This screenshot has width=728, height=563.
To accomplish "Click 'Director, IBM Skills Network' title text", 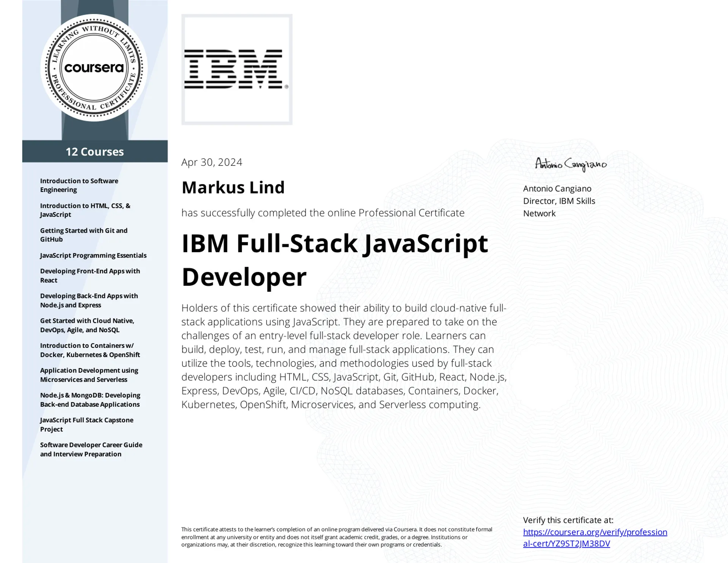I will [x=559, y=207].
